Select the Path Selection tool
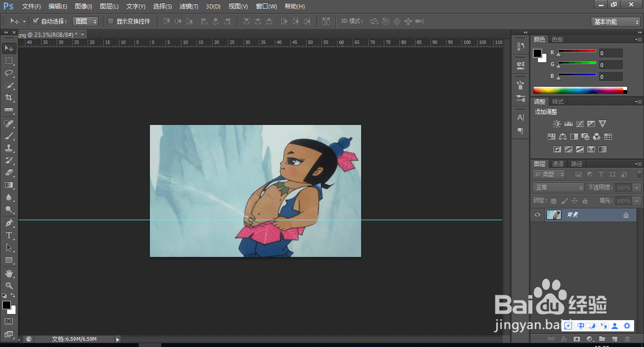The image size is (644, 347). coord(9,247)
